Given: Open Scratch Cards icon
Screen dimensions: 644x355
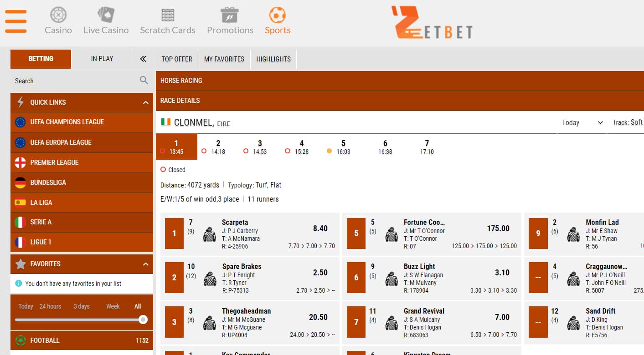Looking at the screenshot, I should click(x=167, y=15).
